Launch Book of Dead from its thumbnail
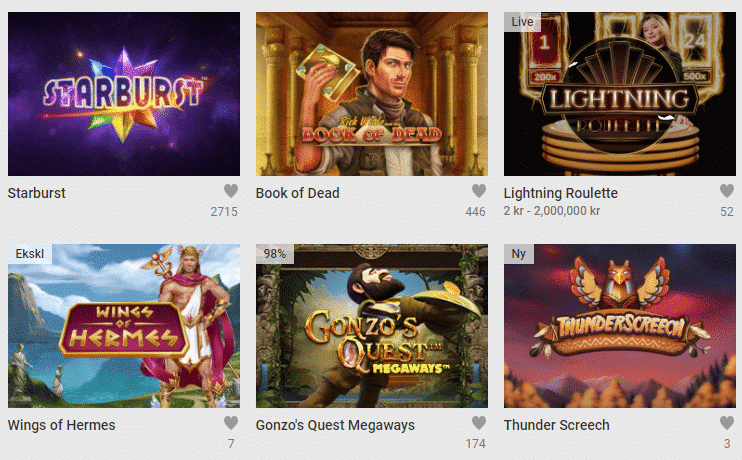Viewport: 742px width, 460px height. coord(372,94)
